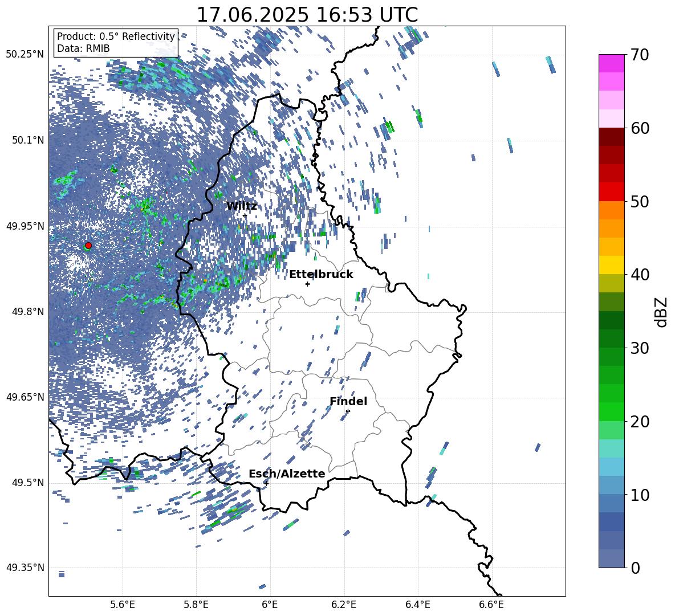Click the bright green colorbar segment at 20

[612, 412]
